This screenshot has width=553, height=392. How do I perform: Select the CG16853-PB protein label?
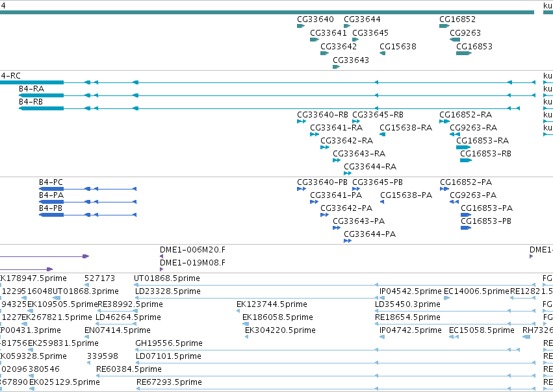pyautogui.click(x=486, y=221)
